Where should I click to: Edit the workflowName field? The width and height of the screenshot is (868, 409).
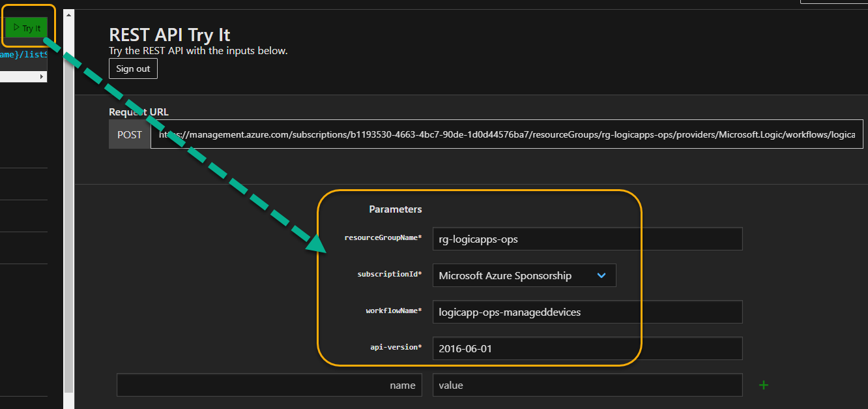pyautogui.click(x=587, y=312)
